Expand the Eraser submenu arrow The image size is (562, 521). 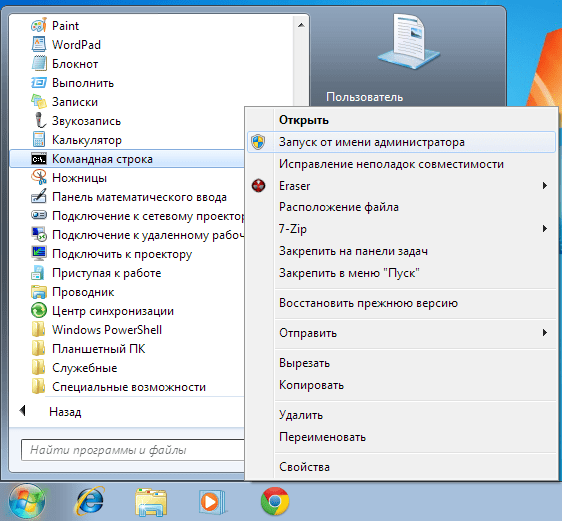click(544, 186)
